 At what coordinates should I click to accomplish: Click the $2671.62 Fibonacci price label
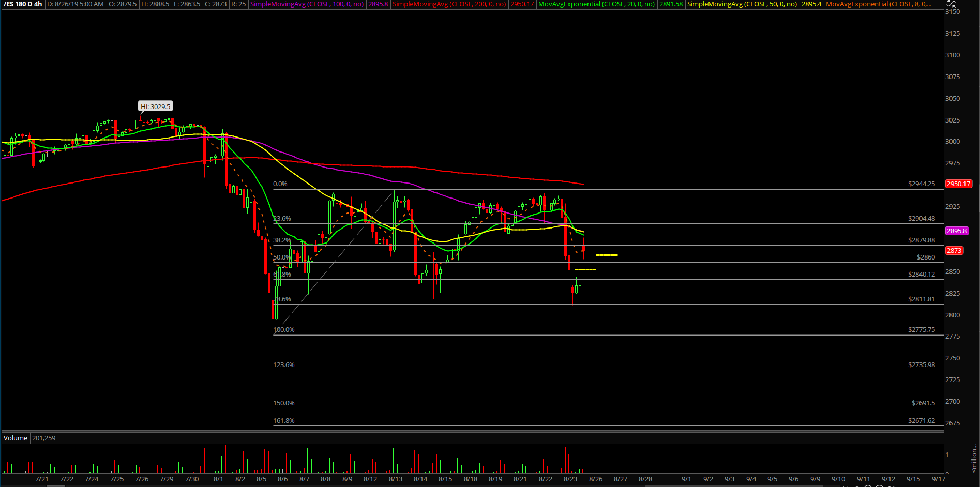pyautogui.click(x=922, y=421)
